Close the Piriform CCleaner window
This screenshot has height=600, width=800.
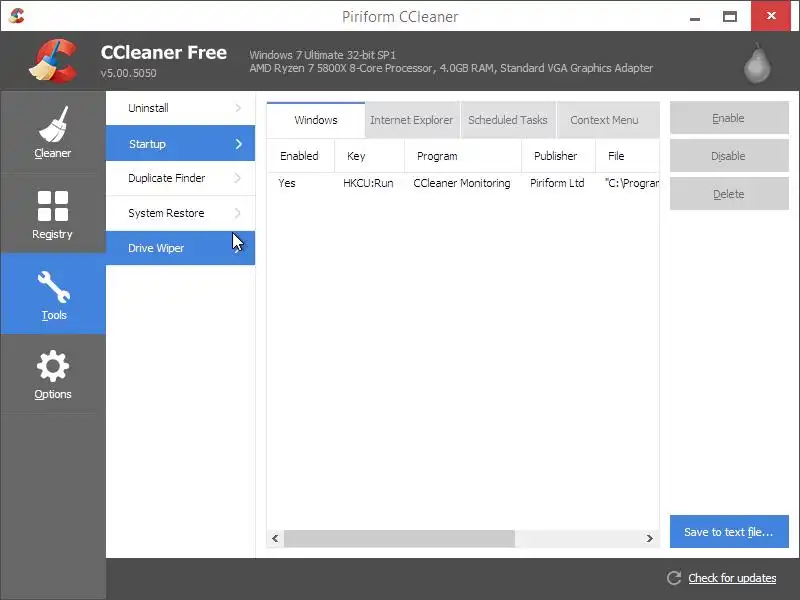771,16
